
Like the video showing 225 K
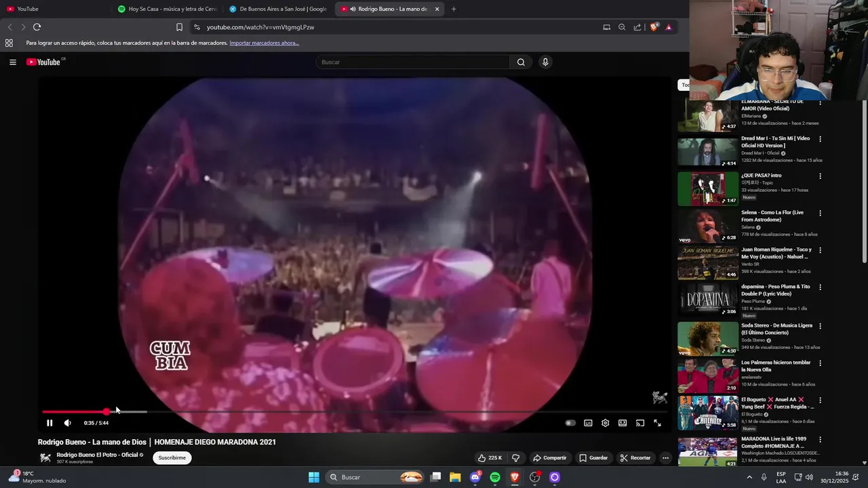(x=490, y=458)
